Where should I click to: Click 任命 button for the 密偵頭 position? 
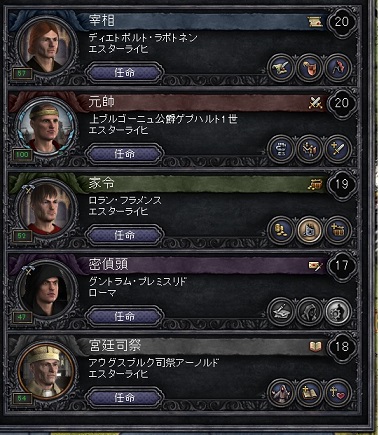(124, 316)
